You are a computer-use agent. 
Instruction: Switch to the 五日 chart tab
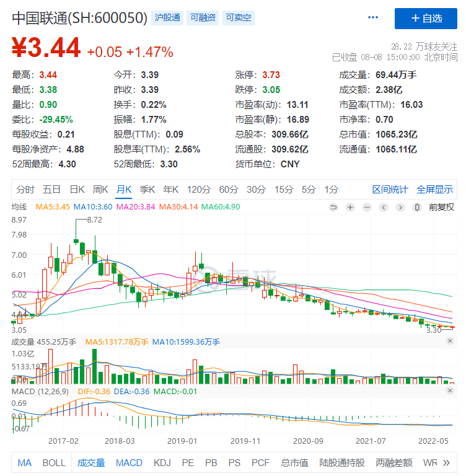(51, 190)
